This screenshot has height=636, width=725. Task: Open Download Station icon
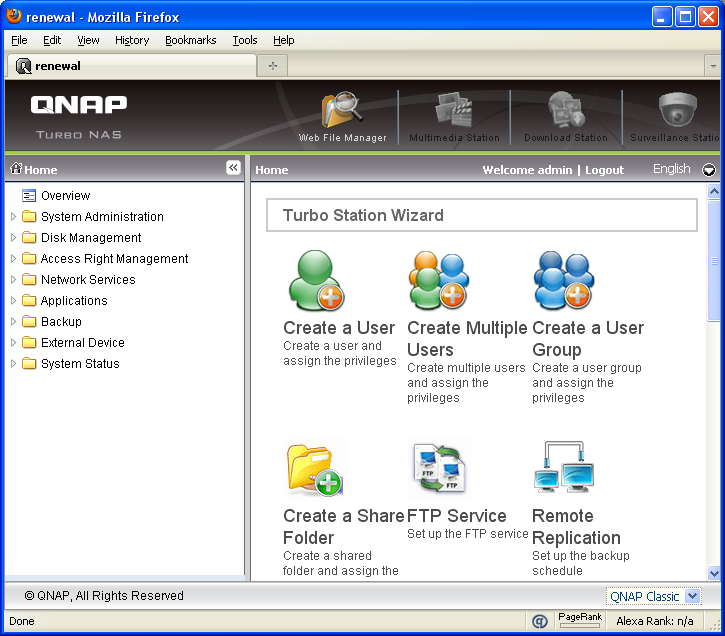(566, 110)
